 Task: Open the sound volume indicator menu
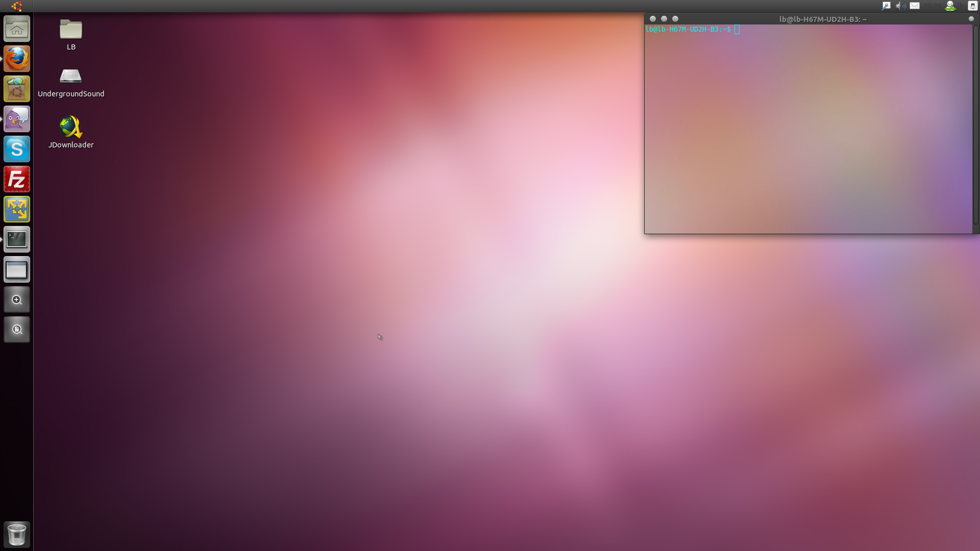tap(901, 6)
